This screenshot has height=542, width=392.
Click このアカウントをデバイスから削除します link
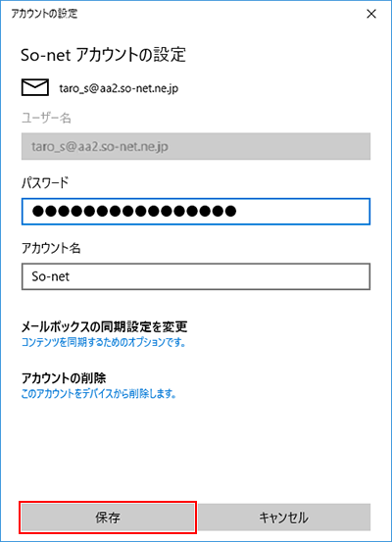[x=99, y=393]
